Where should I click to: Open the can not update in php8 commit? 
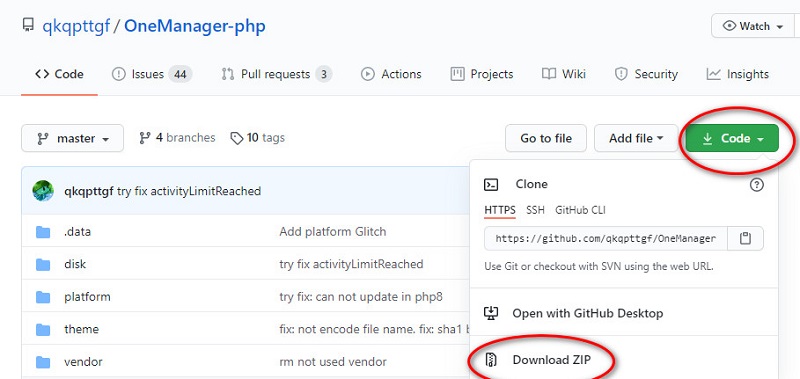(361, 297)
